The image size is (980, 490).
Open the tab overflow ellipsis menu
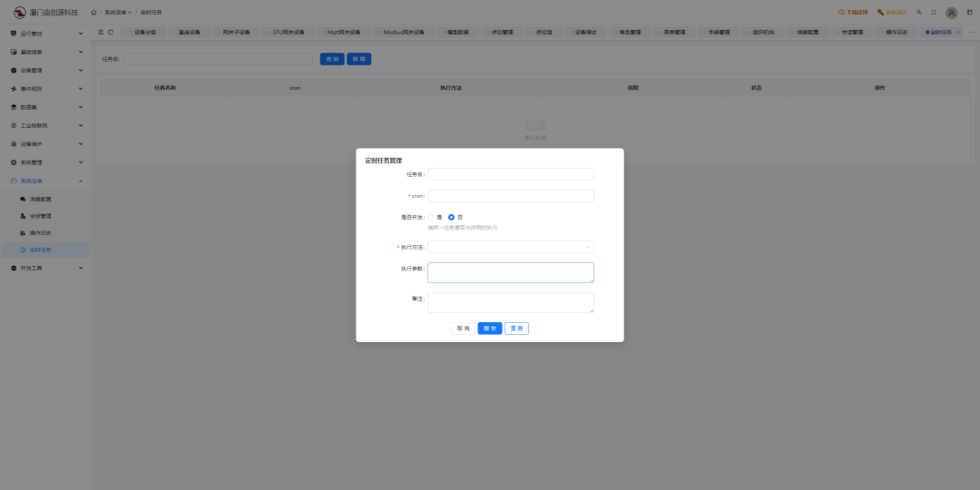[x=971, y=32]
